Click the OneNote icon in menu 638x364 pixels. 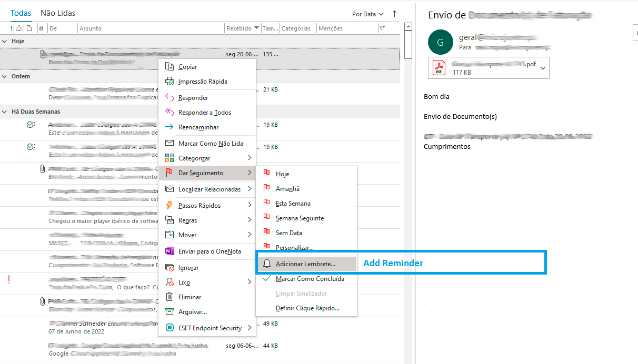point(169,251)
